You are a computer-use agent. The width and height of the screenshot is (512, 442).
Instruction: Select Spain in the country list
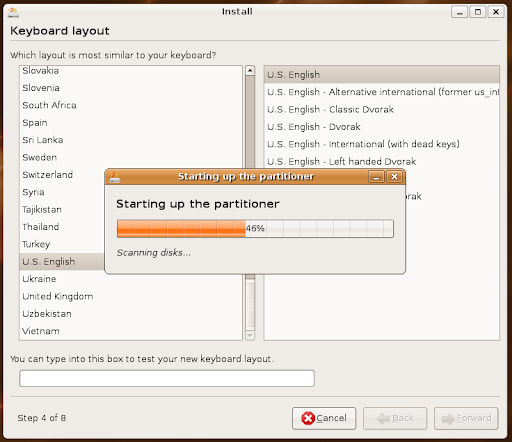[x=131, y=123]
